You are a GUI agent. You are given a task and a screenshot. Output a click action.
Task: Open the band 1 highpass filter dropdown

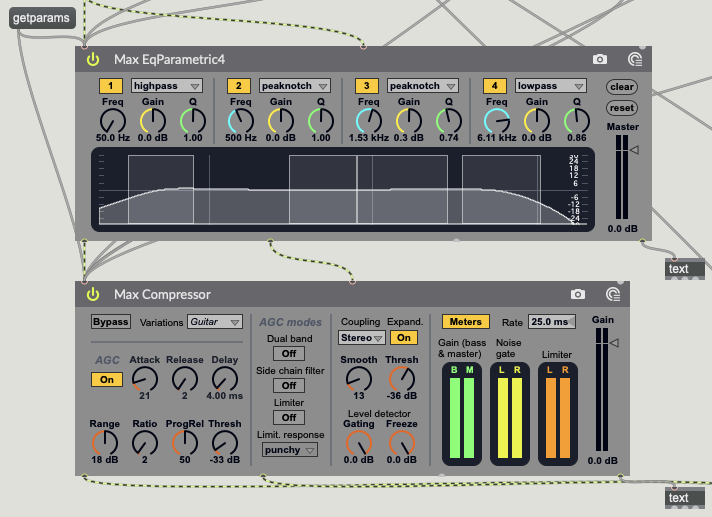pos(166,86)
